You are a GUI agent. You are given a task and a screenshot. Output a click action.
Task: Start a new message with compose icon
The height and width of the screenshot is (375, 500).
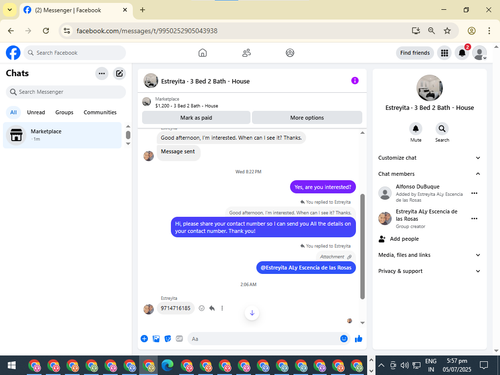coord(119,73)
